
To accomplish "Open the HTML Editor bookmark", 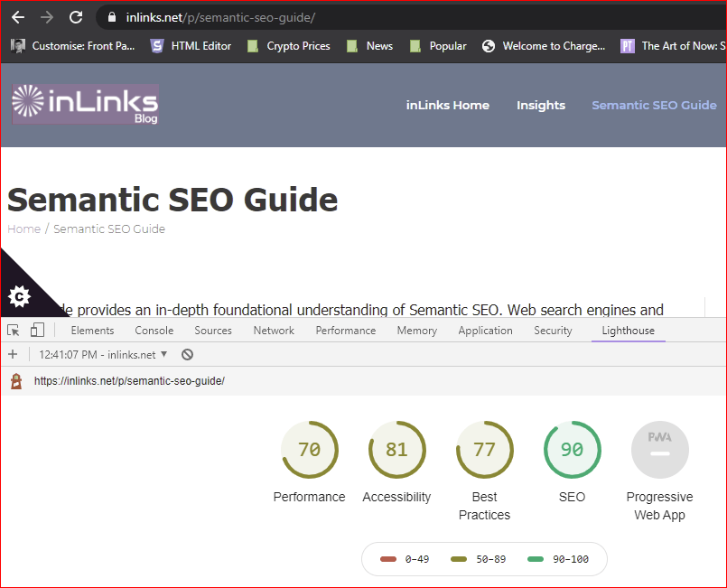I will tap(191, 46).
